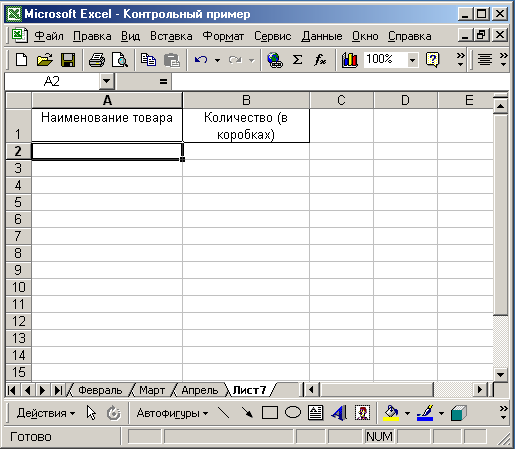Select column B header

coord(246,100)
